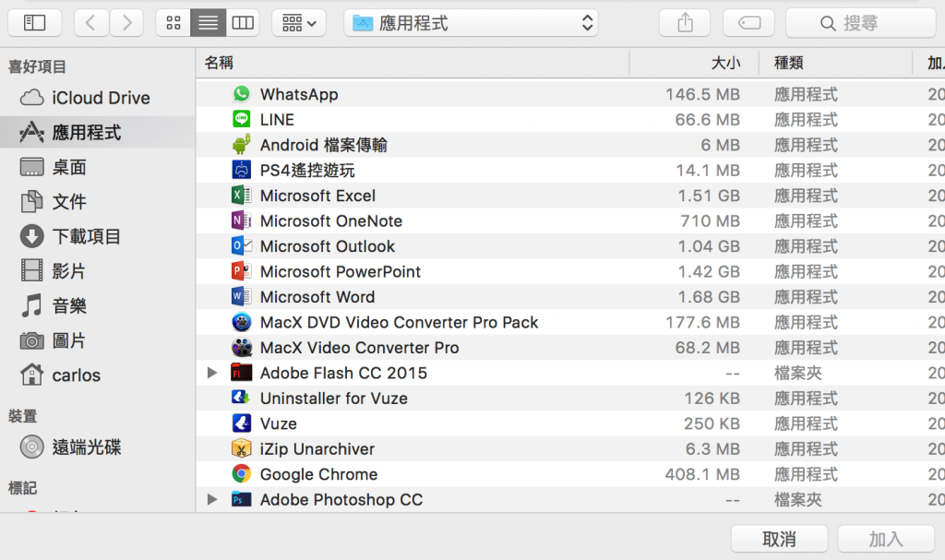945x560 pixels.
Task: Open 音樂 in the sidebar
Action: coord(98,305)
